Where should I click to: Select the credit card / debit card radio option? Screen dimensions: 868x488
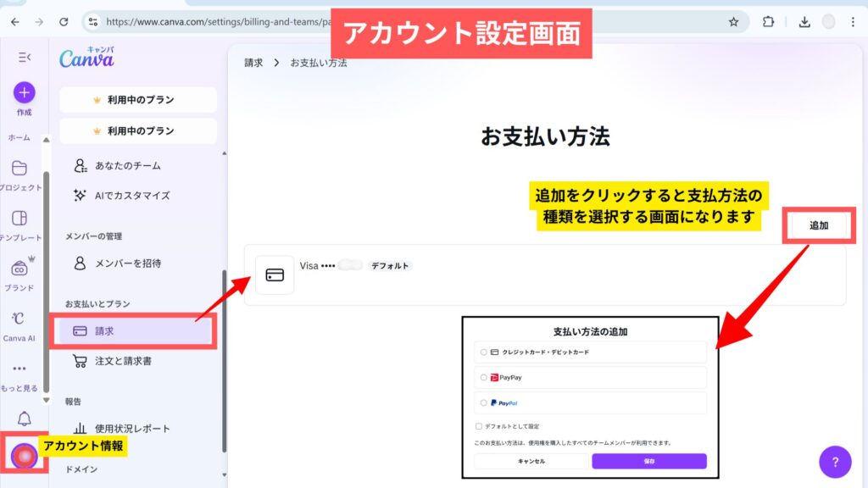coord(483,352)
